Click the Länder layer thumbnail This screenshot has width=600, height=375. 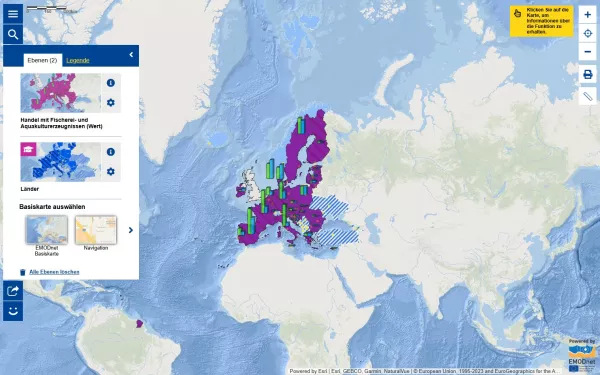click(x=60, y=162)
